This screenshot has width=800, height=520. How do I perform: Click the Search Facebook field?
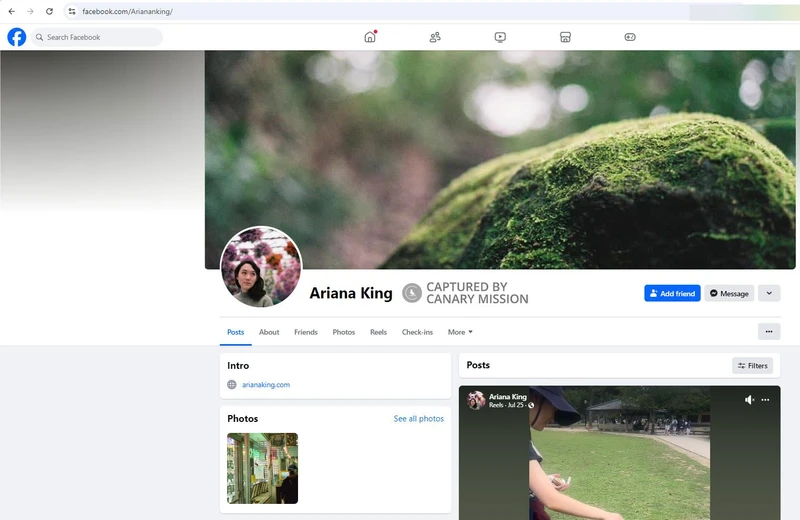(96, 37)
